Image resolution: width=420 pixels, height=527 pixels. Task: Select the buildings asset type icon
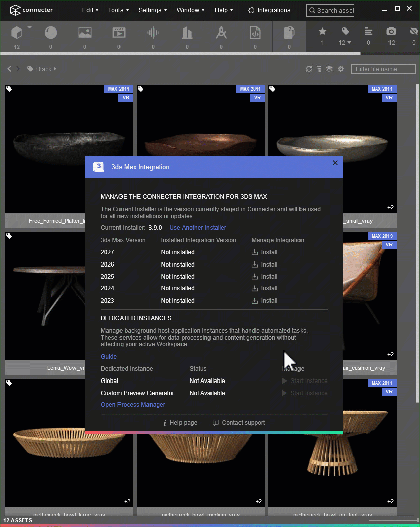(187, 33)
